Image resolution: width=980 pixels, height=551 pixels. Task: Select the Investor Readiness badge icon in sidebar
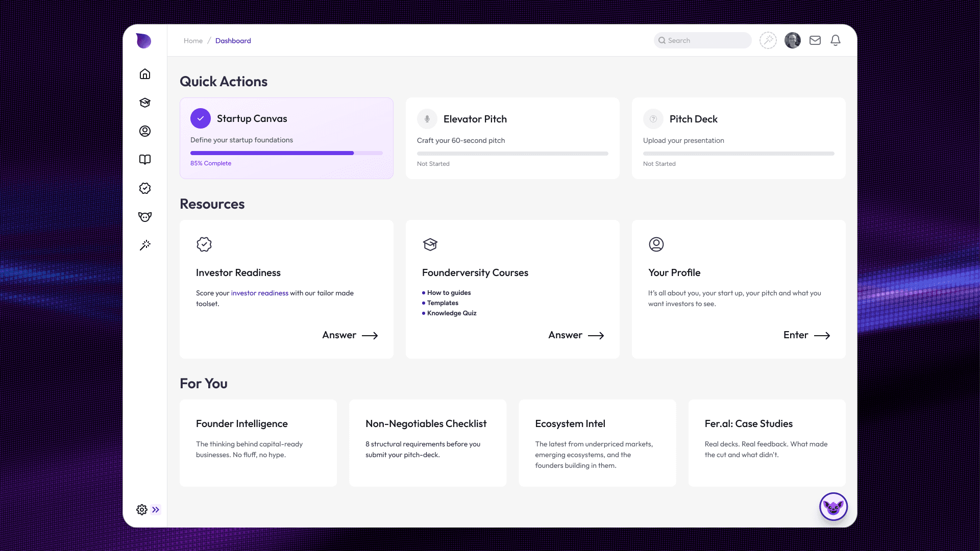(x=145, y=188)
